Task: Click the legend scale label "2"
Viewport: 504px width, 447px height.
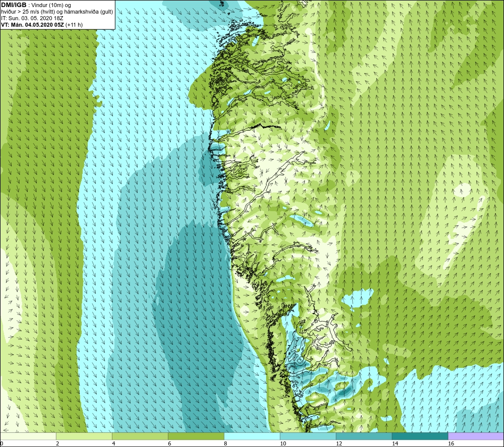Action: coord(58,444)
